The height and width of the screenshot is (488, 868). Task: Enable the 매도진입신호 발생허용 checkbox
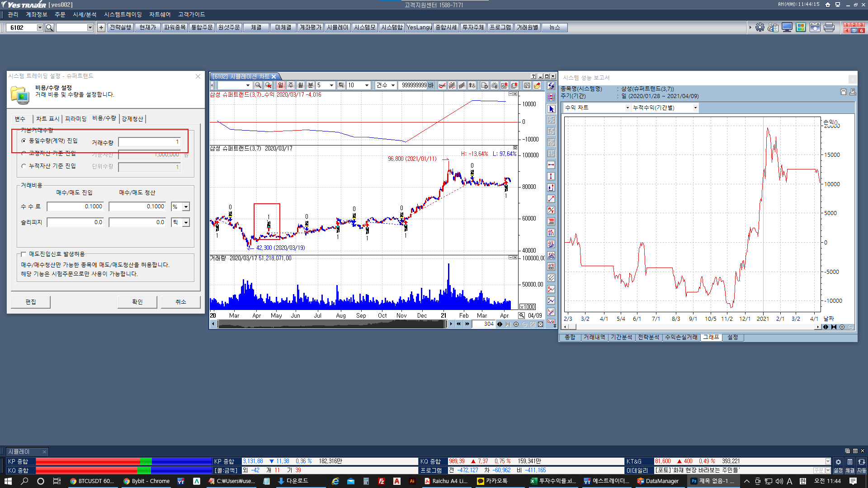[x=24, y=254]
